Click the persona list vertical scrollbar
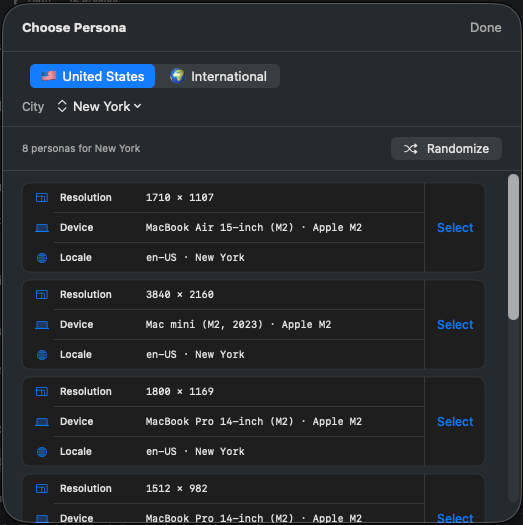The height and width of the screenshot is (525, 523). [513, 247]
